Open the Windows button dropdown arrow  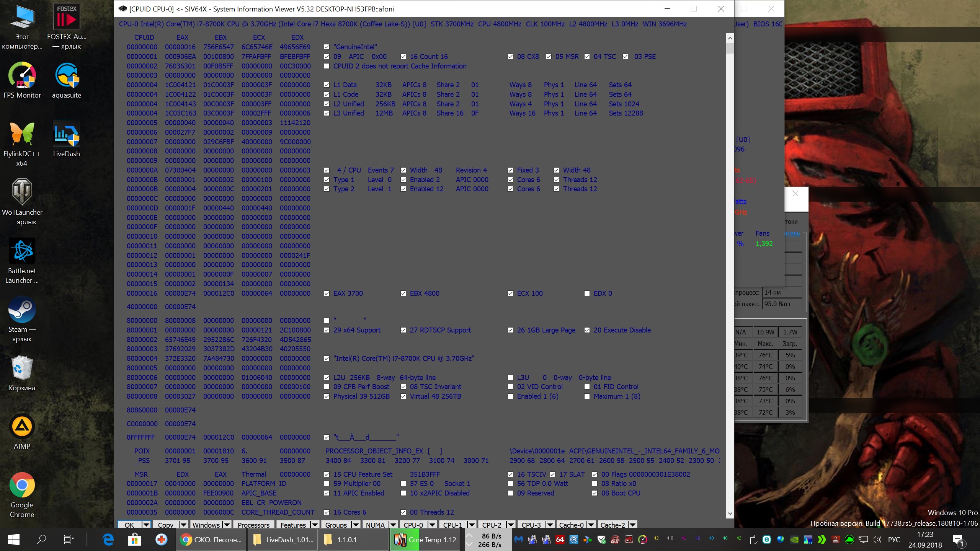pyautogui.click(x=227, y=525)
